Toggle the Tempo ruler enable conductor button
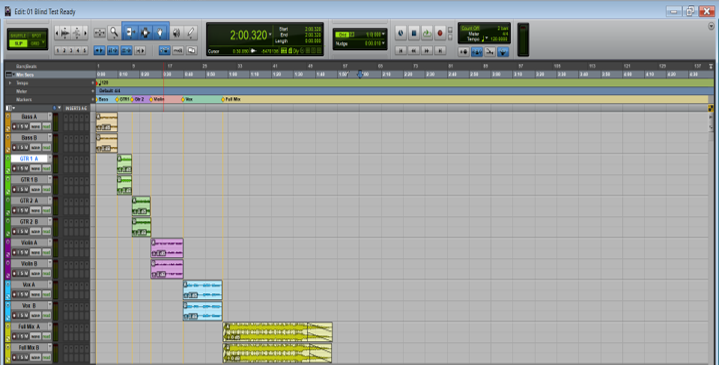 click(x=503, y=52)
